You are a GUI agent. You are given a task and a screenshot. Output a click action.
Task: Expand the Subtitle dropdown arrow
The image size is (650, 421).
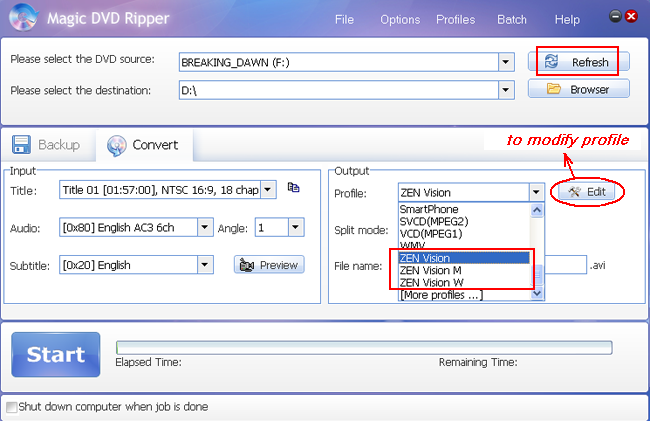click(205, 265)
